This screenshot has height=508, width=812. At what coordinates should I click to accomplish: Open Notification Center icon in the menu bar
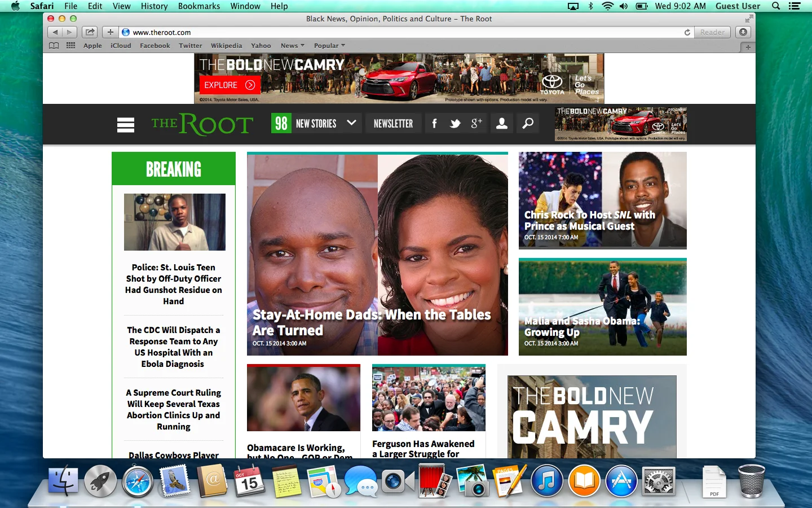click(795, 6)
